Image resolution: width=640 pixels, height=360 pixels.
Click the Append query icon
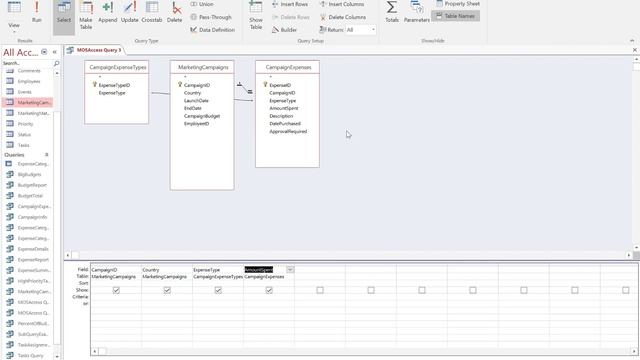point(108,12)
